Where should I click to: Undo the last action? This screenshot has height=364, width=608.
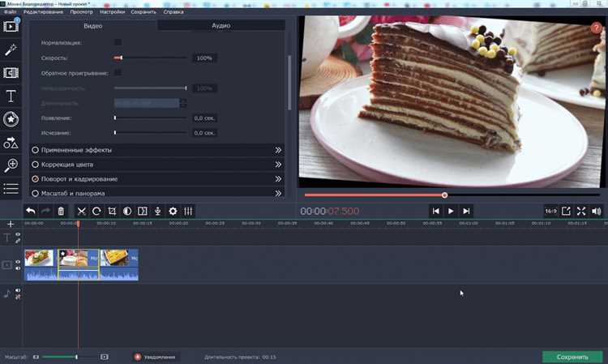[30, 211]
